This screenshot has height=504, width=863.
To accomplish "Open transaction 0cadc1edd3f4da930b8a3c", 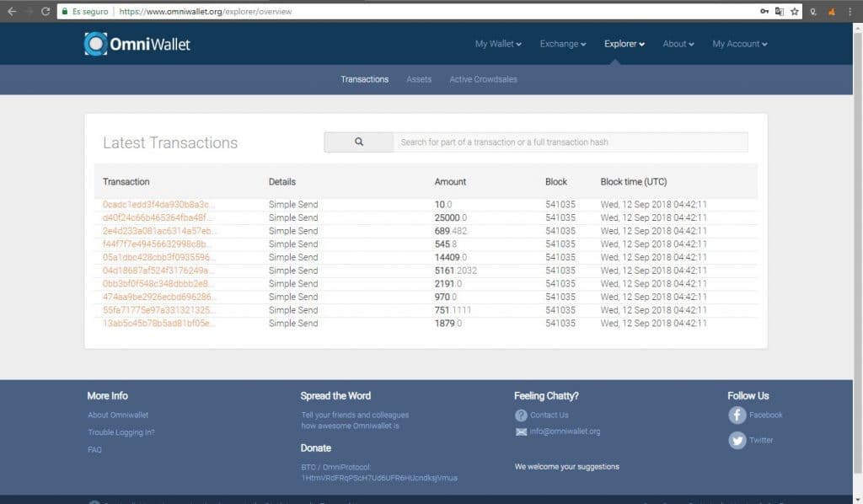I will point(158,204).
